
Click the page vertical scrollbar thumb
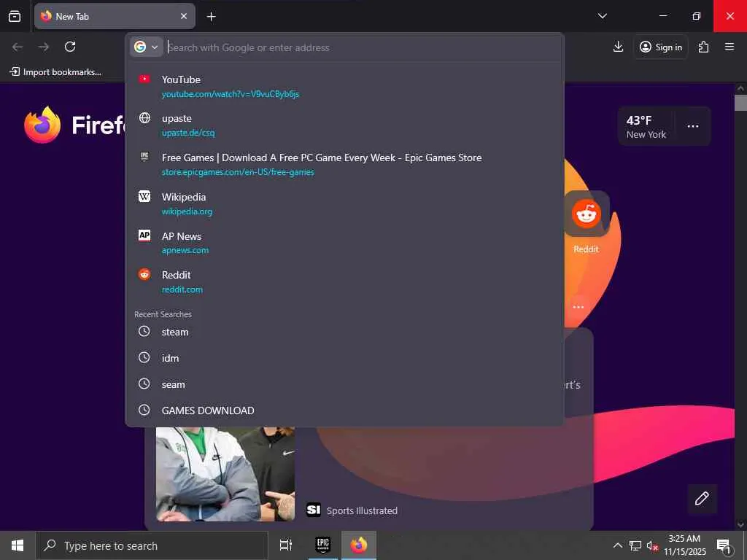tap(740, 103)
